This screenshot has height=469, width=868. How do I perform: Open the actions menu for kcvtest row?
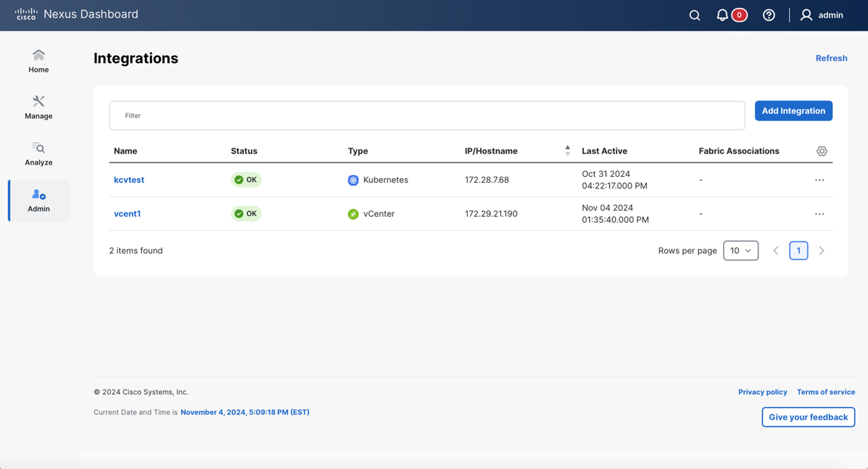[819, 180]
